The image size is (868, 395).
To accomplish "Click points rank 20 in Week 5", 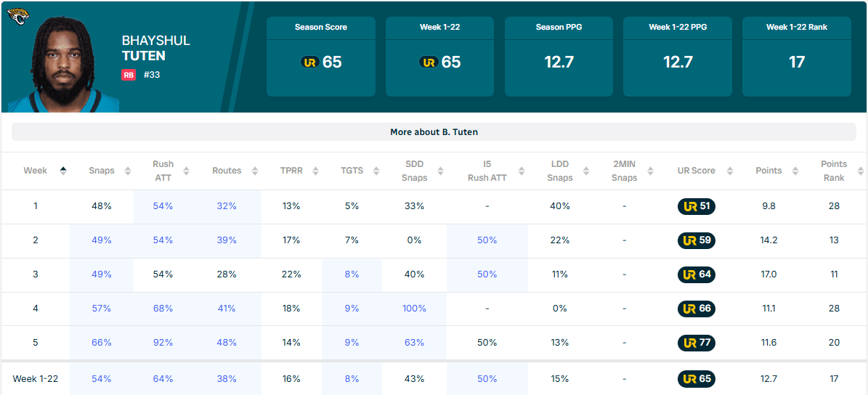I will point(835,343).
